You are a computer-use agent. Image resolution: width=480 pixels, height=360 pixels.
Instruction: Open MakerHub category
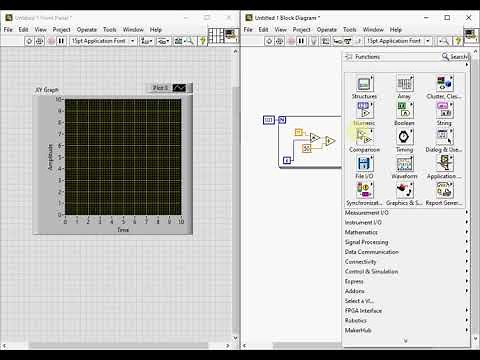click(x=406, y=330)
